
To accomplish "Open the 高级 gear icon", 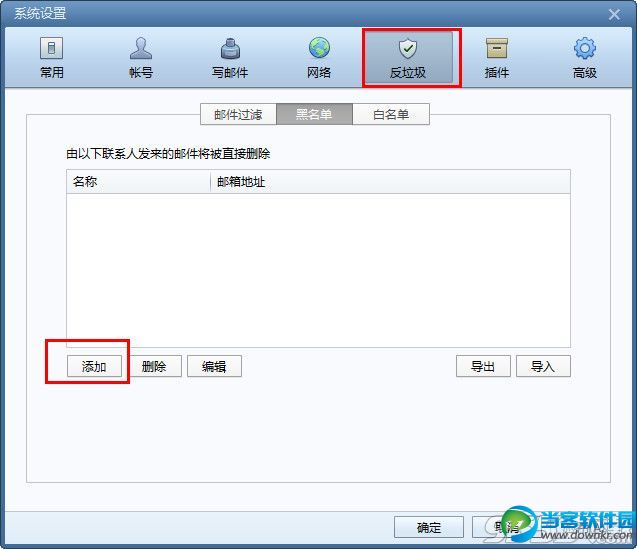I will pyautogui.click(x=585, y=48).
